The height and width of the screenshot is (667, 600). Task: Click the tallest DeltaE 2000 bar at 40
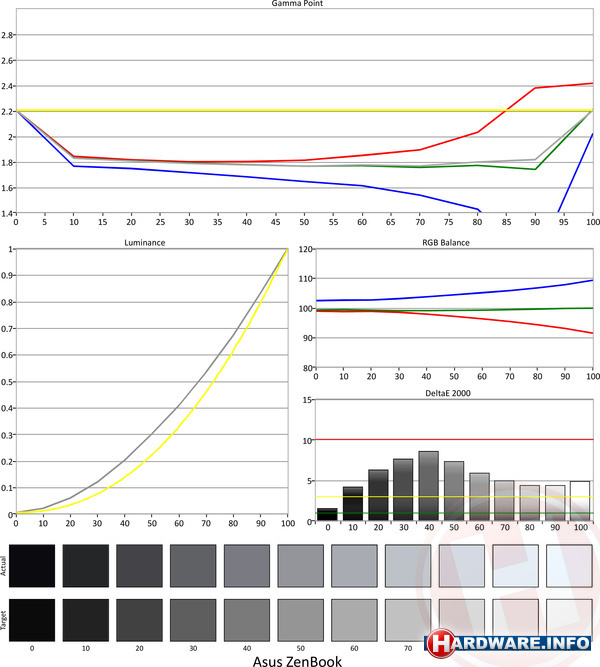[429, 485]
